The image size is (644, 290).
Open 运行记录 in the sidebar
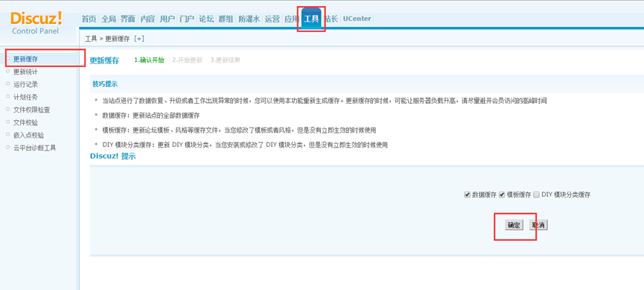tap(25, 84)
